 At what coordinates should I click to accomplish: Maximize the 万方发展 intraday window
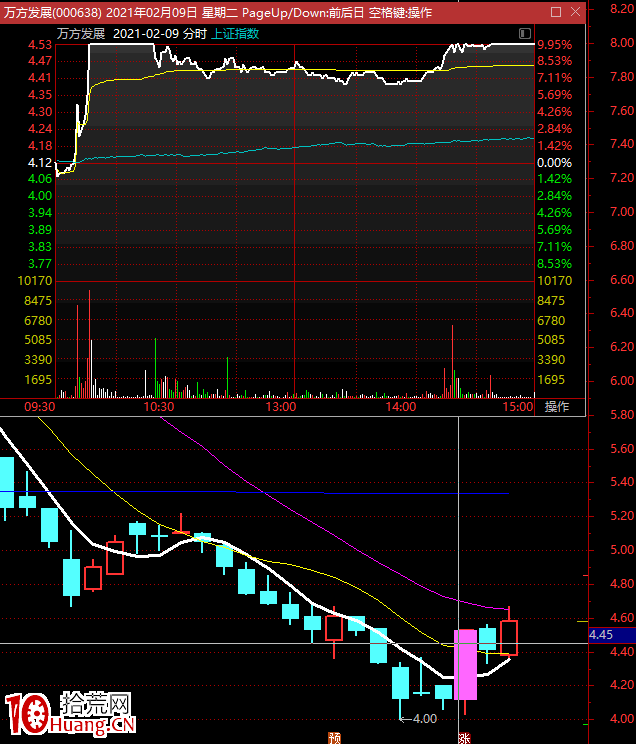(556, 12)
